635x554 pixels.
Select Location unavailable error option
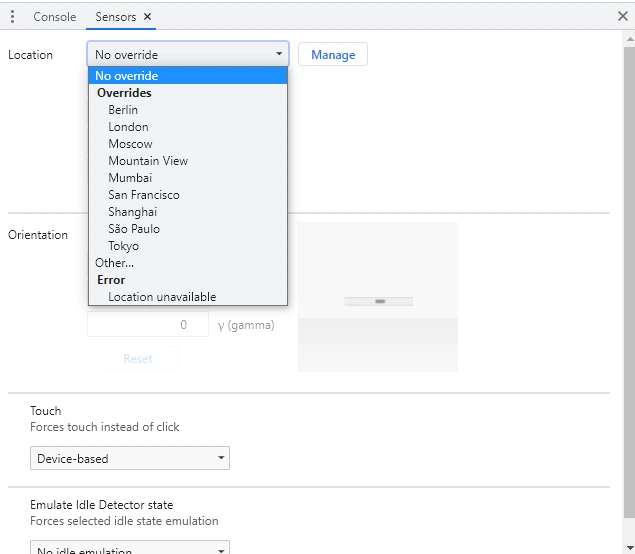[162, 297]
